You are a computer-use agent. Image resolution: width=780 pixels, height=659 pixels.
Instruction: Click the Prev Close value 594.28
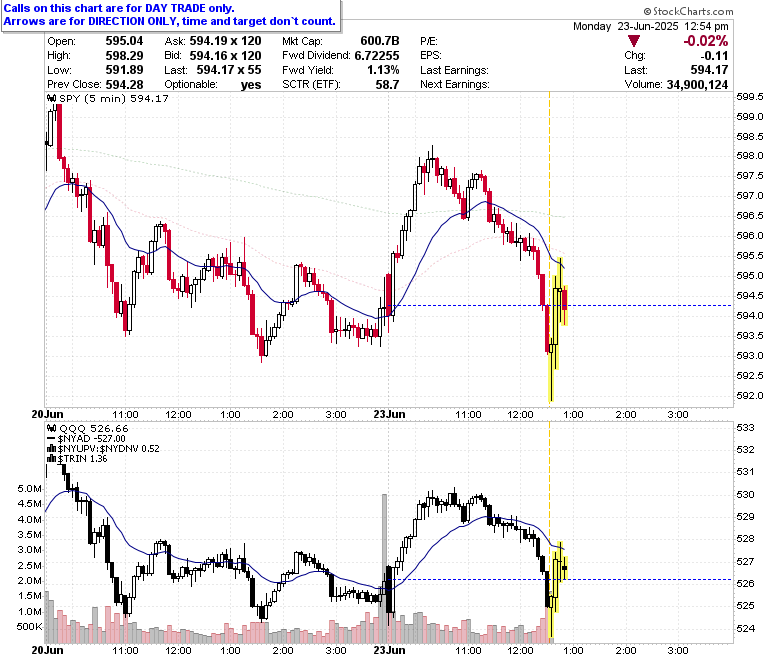pos(124,85)
